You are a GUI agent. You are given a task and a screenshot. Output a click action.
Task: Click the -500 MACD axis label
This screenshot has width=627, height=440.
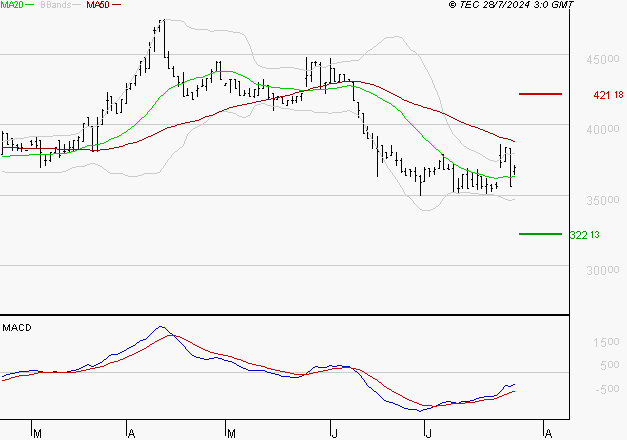(x=607, y=389)
